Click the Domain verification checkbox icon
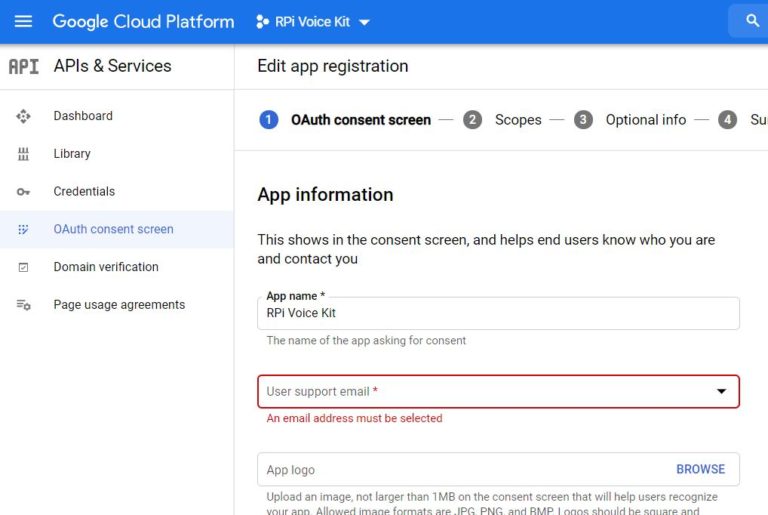768x515 pixels. (23, 267)
